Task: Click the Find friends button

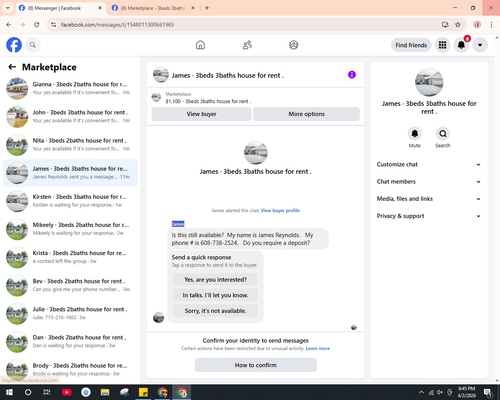Action: click(411, 45)
